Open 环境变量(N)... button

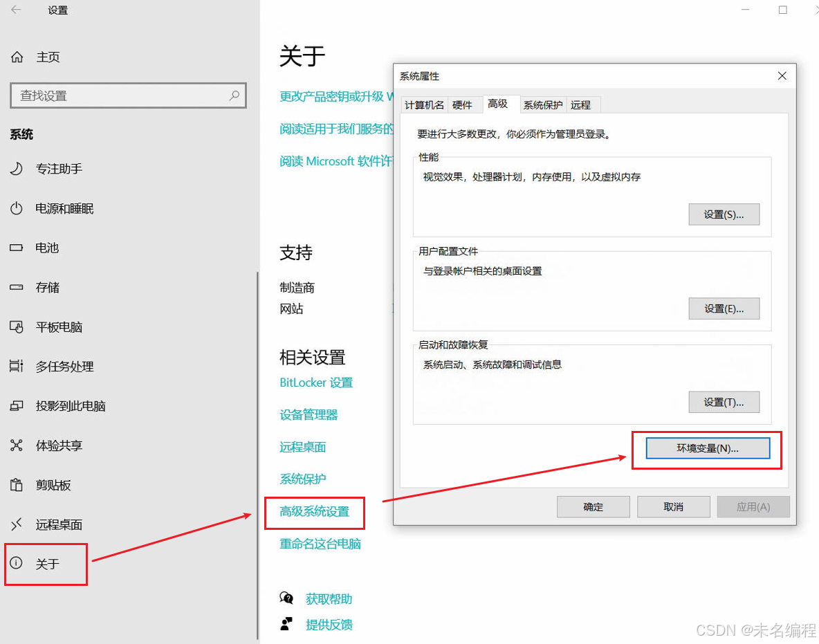tap(708, 448)
